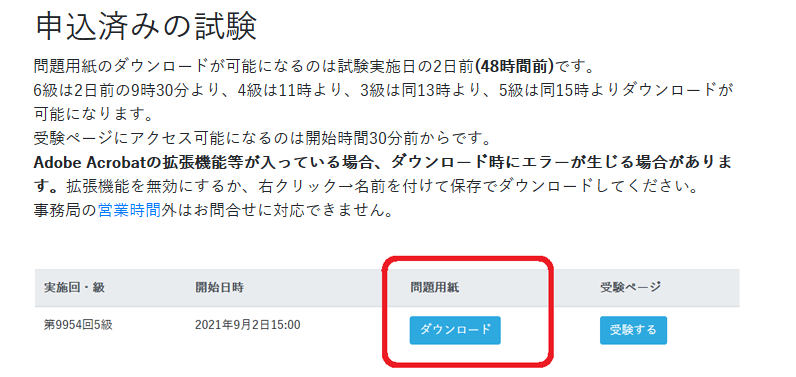Click the blue ダウンロード button
The width and height of the screenshot is (796, 377).
(x=455, y=330)
